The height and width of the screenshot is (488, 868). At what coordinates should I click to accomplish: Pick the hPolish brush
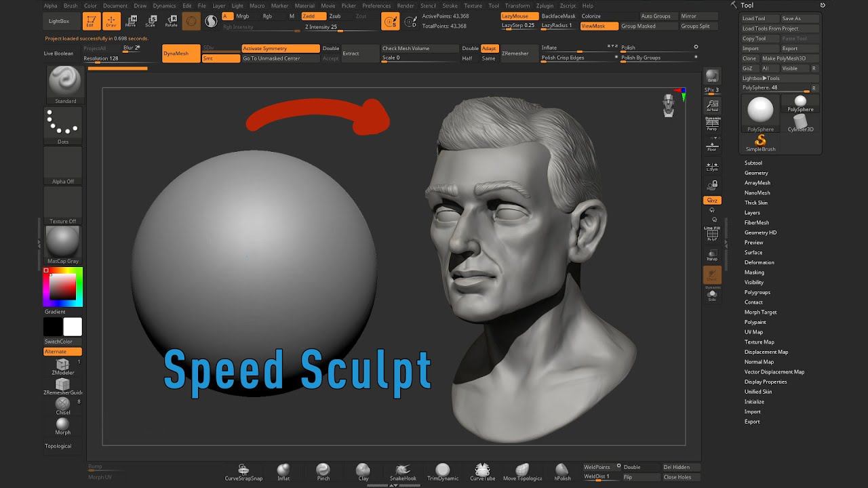pyautogui.click(x=562, y=472)
